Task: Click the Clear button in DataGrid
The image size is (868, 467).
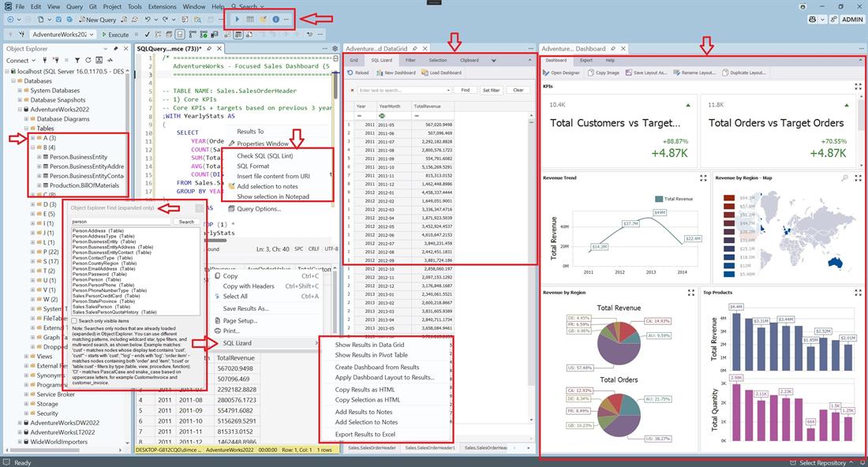Action: pos(518,90)
